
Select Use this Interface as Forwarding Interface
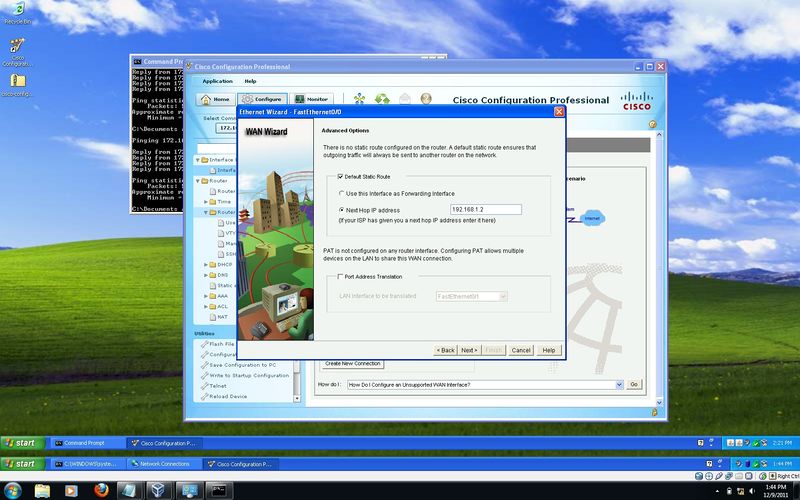[x=341, y=194]
